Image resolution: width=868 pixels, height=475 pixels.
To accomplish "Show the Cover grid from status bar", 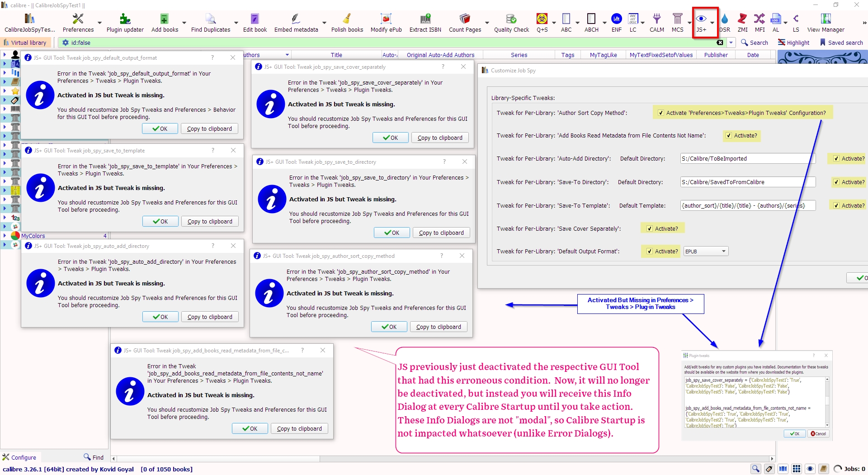I will [x=797, y=469].
